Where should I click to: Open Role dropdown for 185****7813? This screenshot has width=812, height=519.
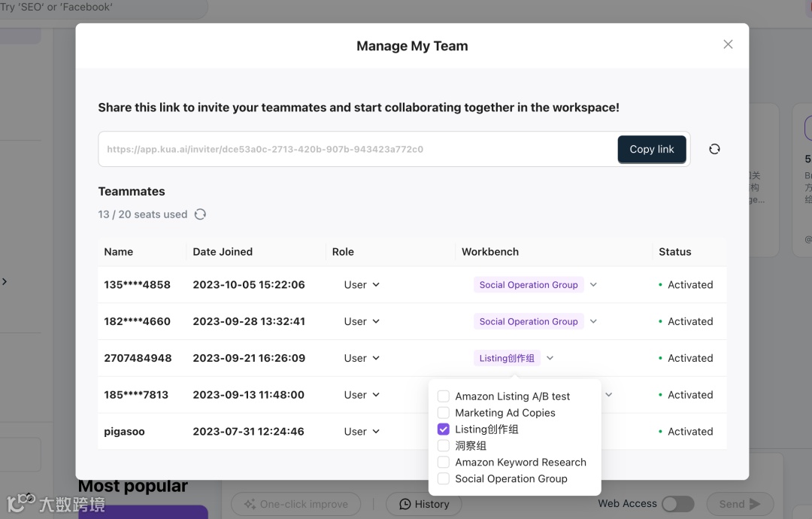(x=362, y=395)
